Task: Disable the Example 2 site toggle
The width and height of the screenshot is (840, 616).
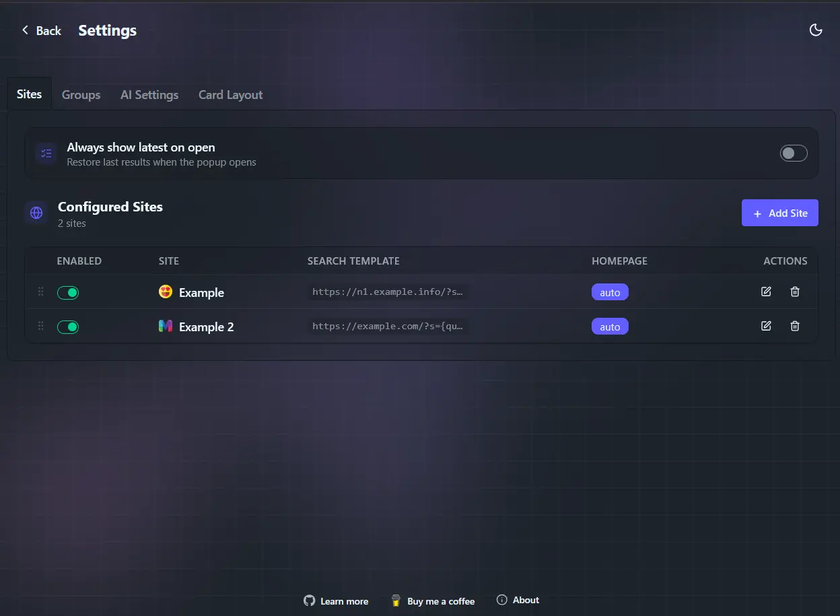Action: click(68, 327)
